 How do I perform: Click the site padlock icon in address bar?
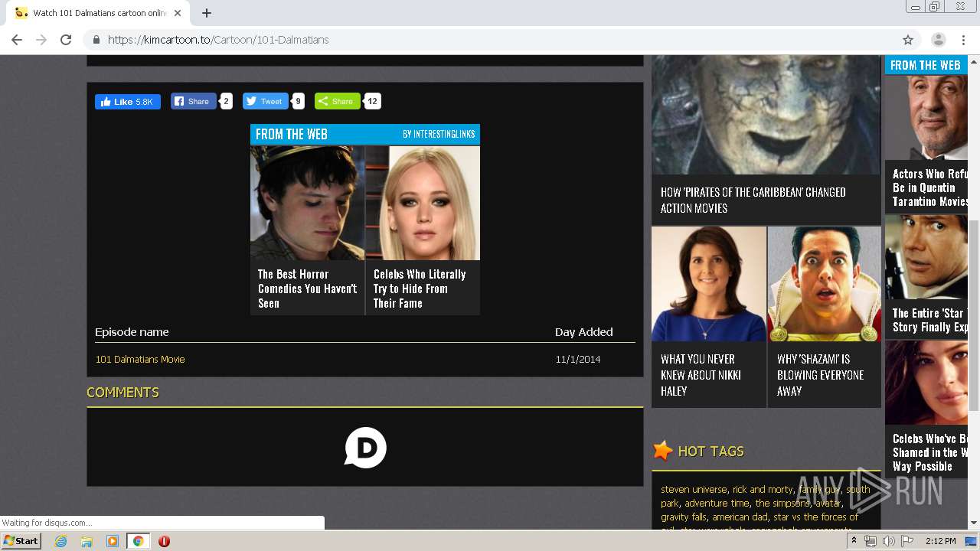[96, 40]
